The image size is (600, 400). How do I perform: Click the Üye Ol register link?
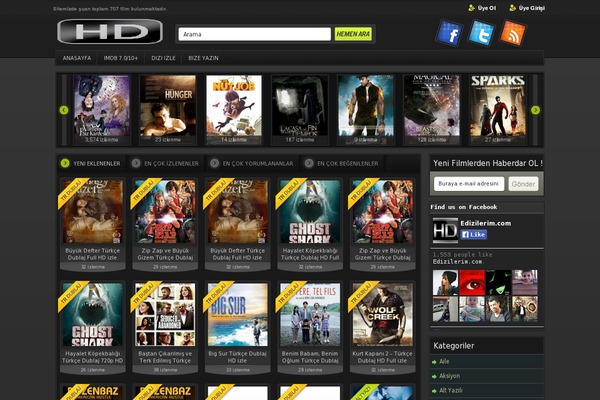[x=482, y=8]
